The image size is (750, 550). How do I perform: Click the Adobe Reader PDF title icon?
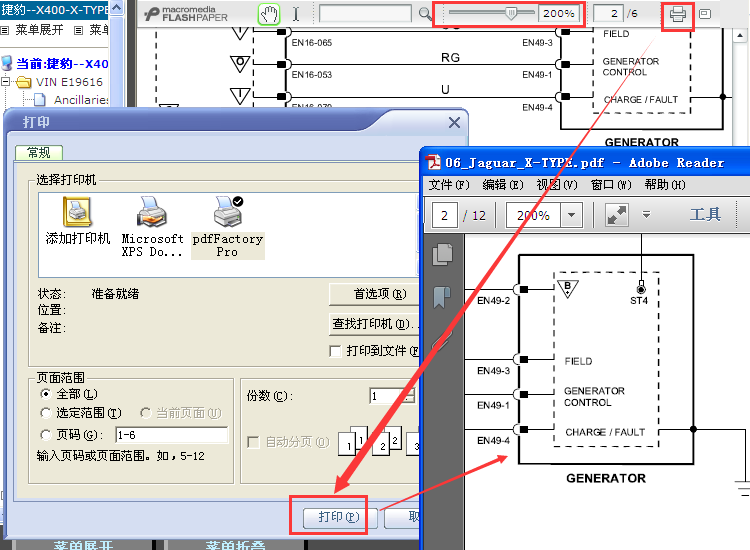(434, 163)
